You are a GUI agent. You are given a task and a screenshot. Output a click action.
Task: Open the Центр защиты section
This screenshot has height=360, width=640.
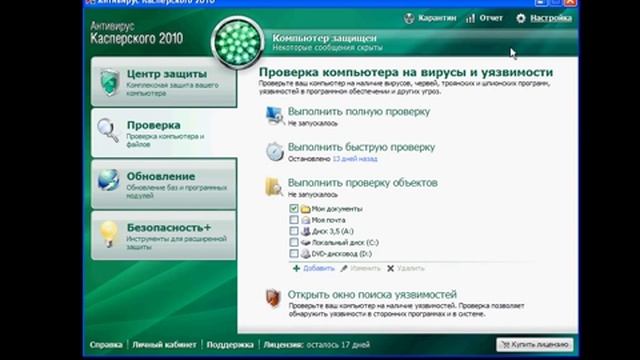tap(164, 82)
